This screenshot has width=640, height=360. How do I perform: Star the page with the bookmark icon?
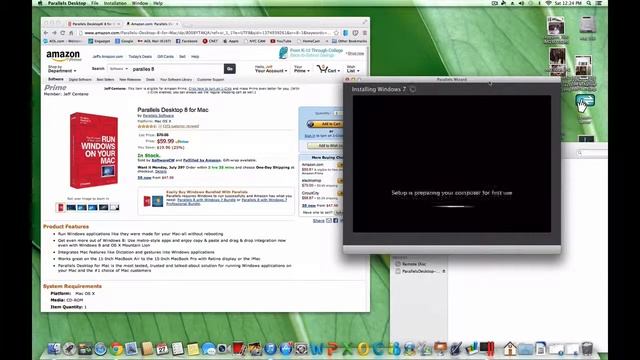coord(336,33)
